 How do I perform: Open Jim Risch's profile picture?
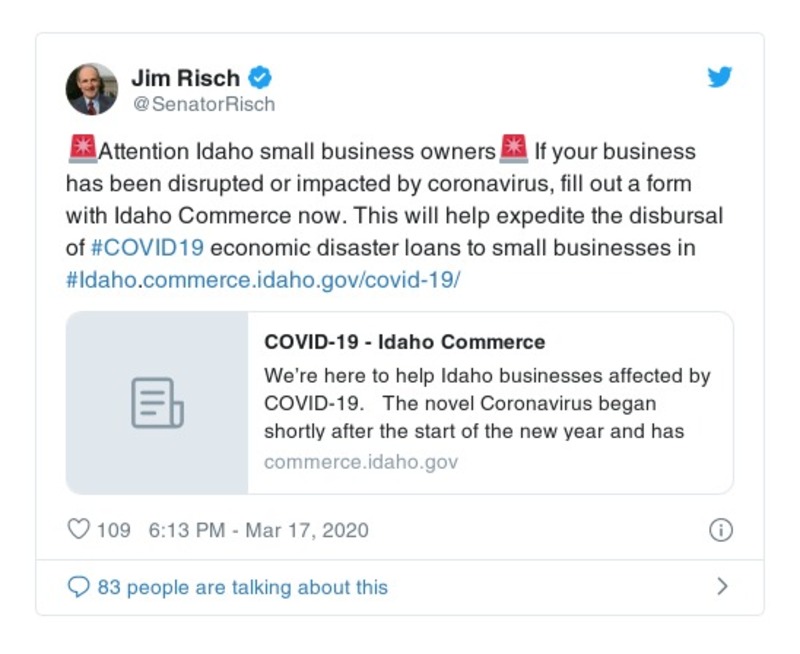(92, 89)
